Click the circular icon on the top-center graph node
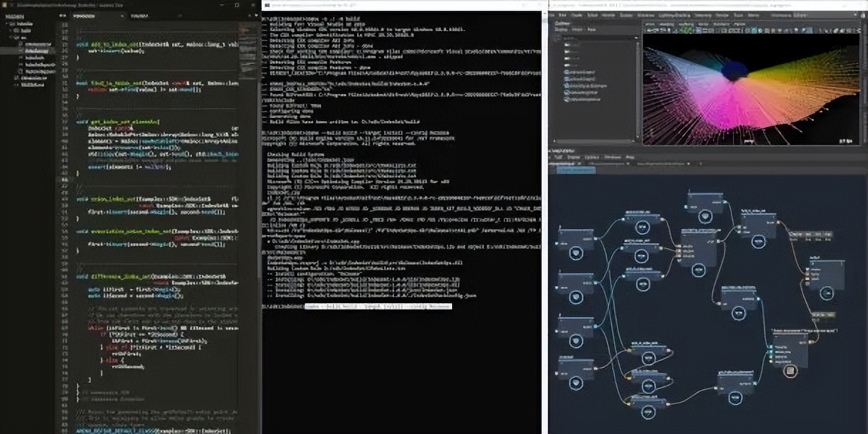This screenshot has height=434, width=868. (x=704, y=216)
